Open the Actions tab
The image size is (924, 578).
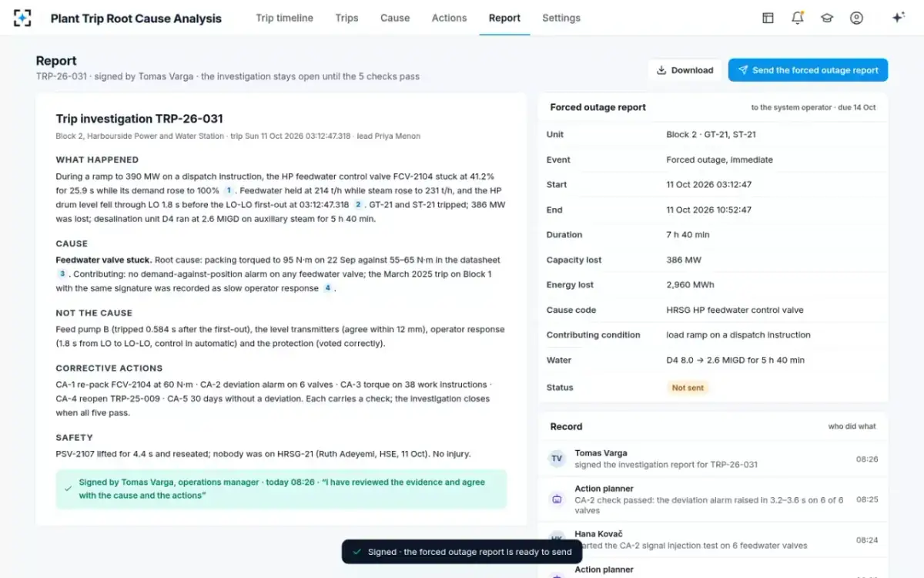tap(450, 18)
